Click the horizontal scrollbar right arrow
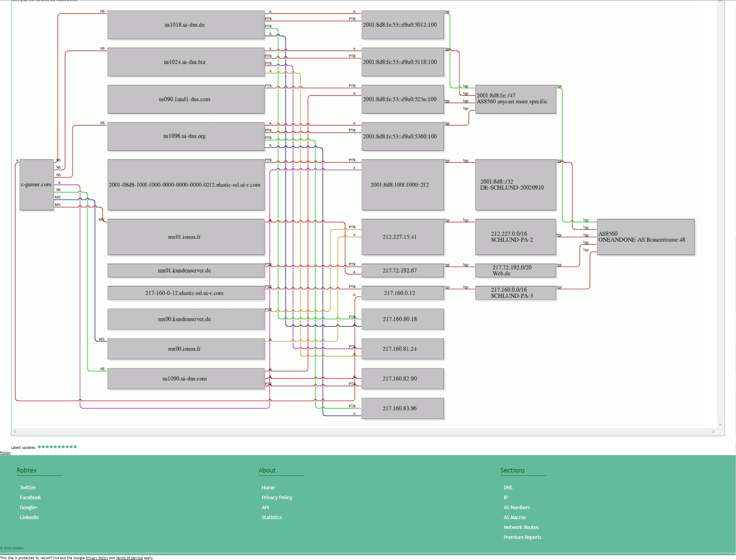The image size is (736, 560). pyautogui.click(x=713, y=431)
